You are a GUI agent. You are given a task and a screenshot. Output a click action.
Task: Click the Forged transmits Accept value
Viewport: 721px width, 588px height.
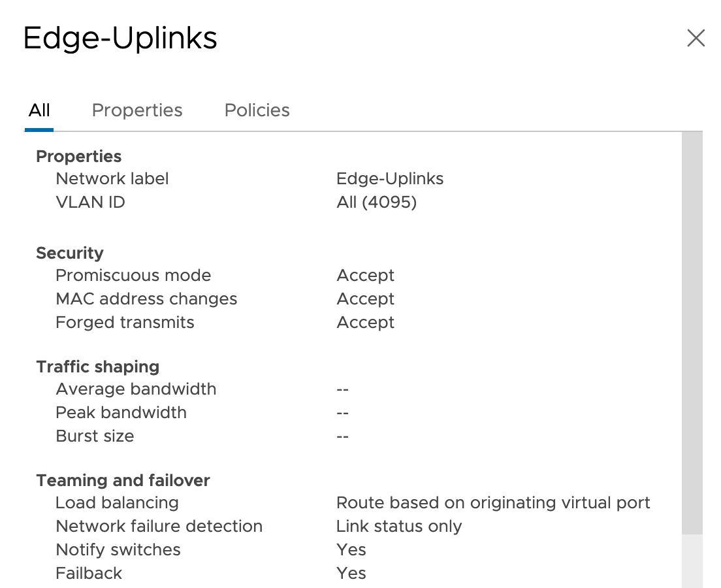(366, 322)
